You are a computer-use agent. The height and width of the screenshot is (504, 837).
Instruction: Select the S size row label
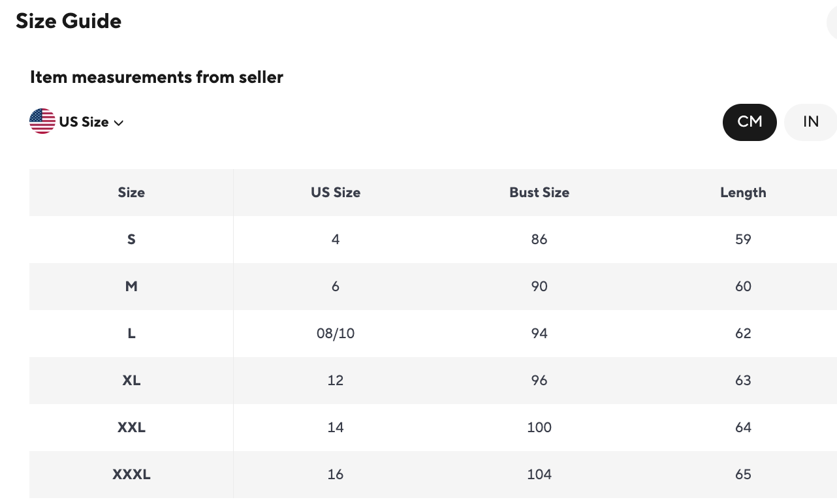tap(131, 240)
